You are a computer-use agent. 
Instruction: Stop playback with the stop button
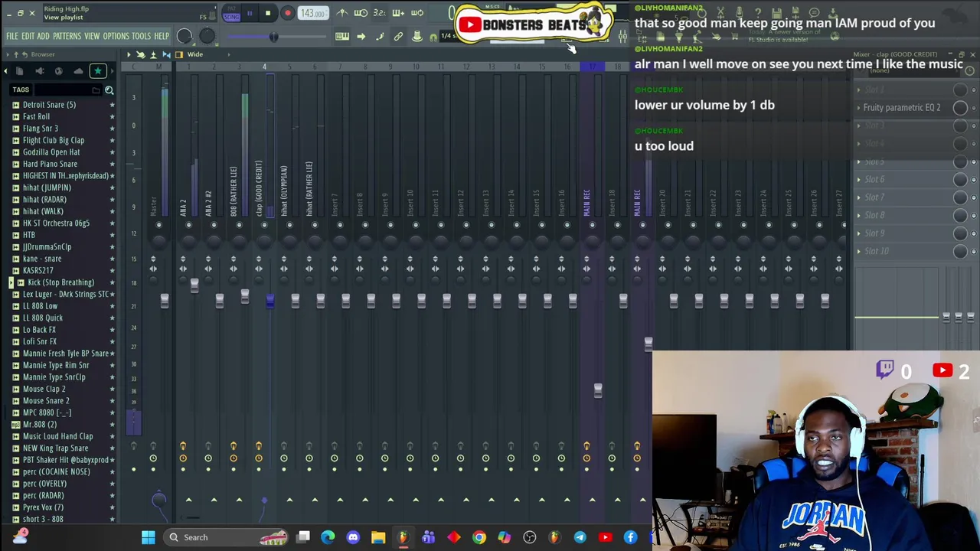coord(268,13)
